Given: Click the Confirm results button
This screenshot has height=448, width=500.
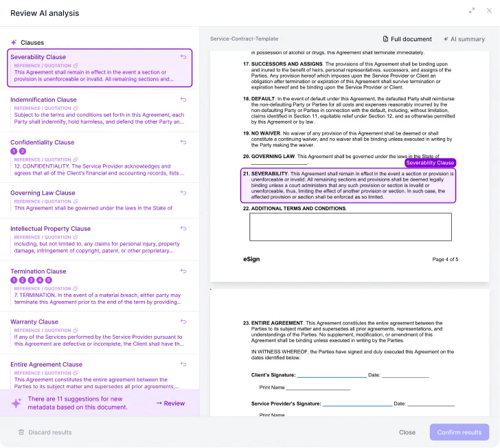Looking at the screenshot, I should pos(459,432).
